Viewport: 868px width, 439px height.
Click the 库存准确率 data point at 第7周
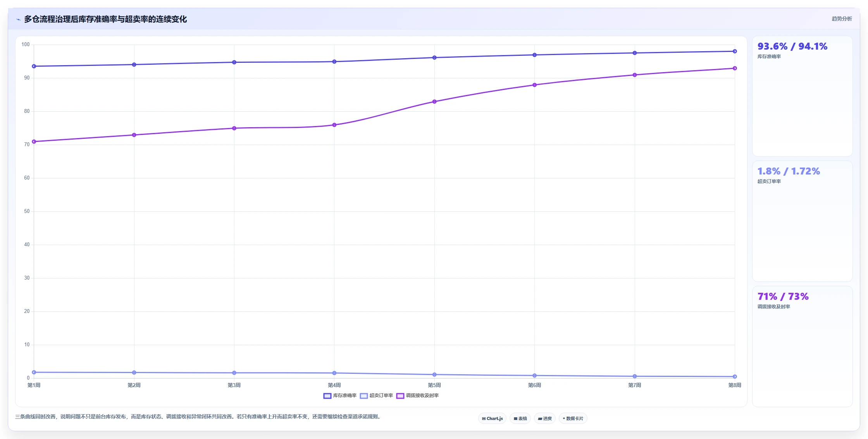point(635,53)
